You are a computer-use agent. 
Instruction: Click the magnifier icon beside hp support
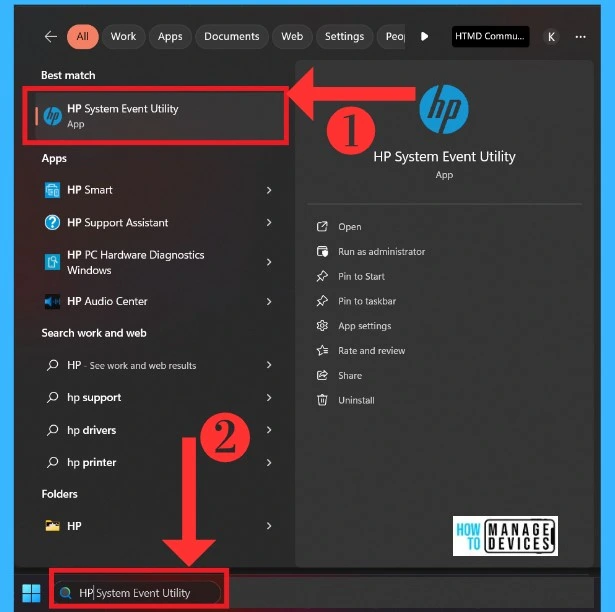pyautogui.click(x=53, y=397)
